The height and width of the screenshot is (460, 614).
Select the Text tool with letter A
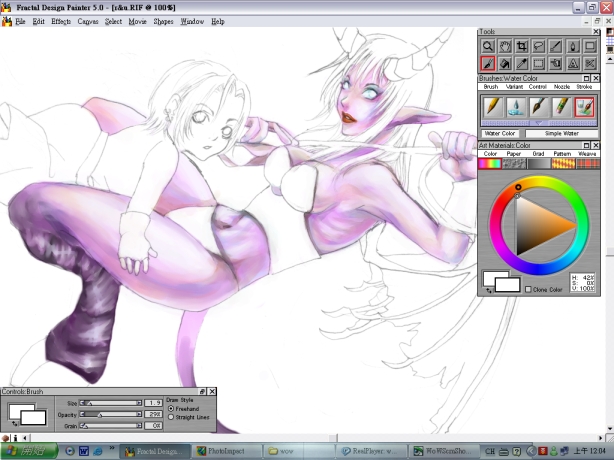pos(573,63)
